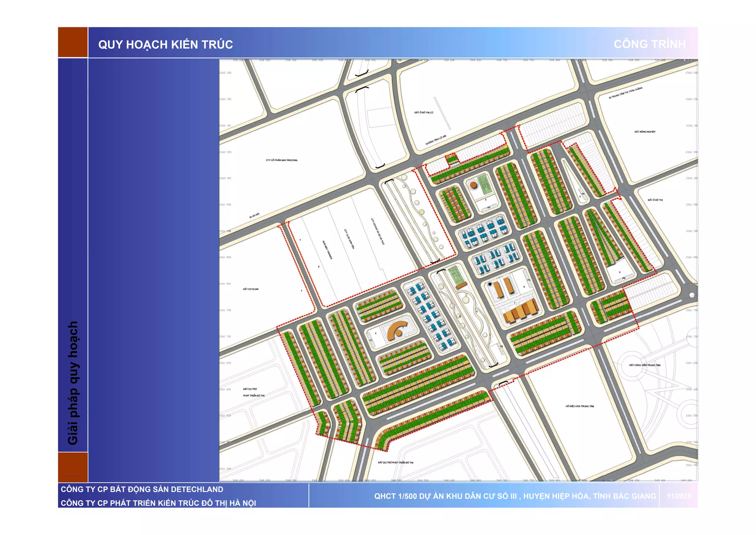
Task: Click the 110928 number in footer
Action: [x=678, y=496]
